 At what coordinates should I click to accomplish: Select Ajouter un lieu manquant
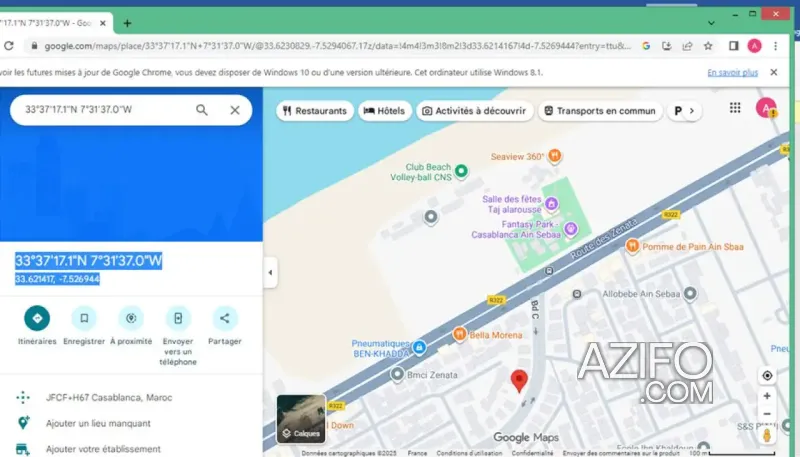(x=97, y=423)
